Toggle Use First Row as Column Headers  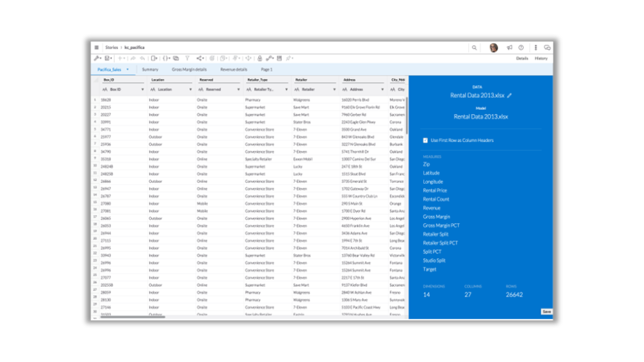point(425,140)
